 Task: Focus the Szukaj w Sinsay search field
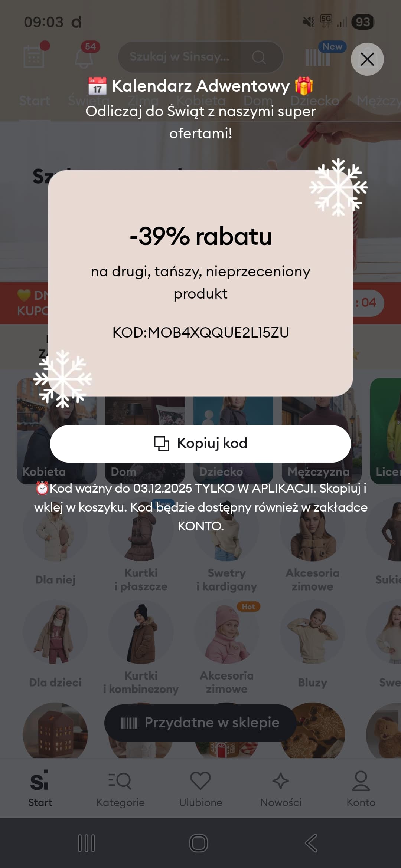[x=200, y=57]
